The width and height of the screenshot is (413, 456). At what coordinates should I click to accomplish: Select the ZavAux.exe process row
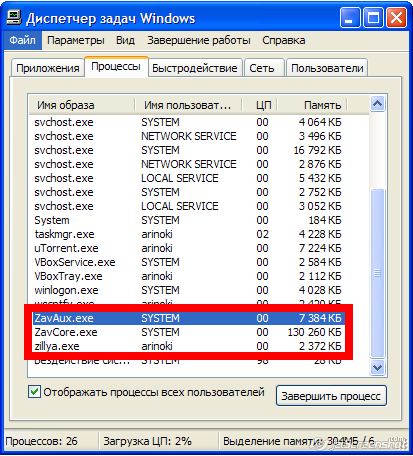pyautogui.click(x=188, y=318)
